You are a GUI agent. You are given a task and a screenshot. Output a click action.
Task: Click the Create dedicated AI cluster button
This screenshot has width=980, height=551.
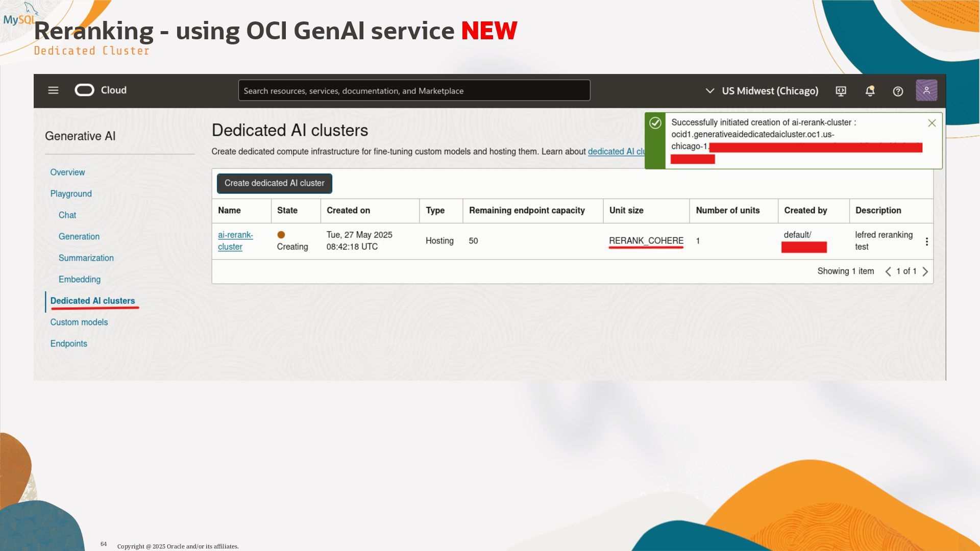pyautogui.click(x=274, y=183)
